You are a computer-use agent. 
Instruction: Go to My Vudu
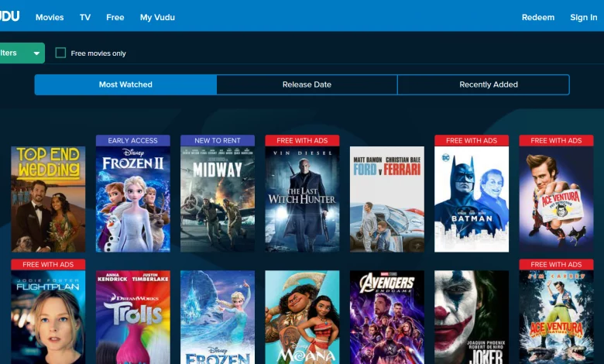tap(157, 17)
